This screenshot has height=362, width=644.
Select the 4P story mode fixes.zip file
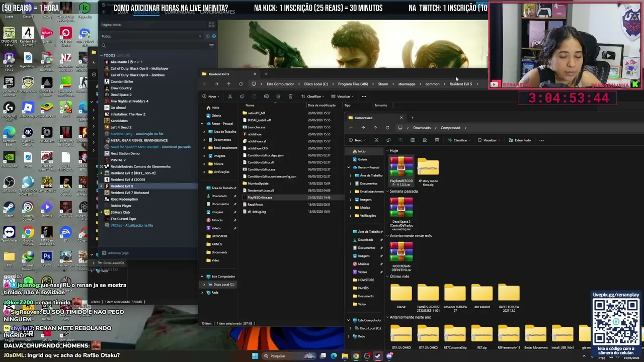point(428,172)
